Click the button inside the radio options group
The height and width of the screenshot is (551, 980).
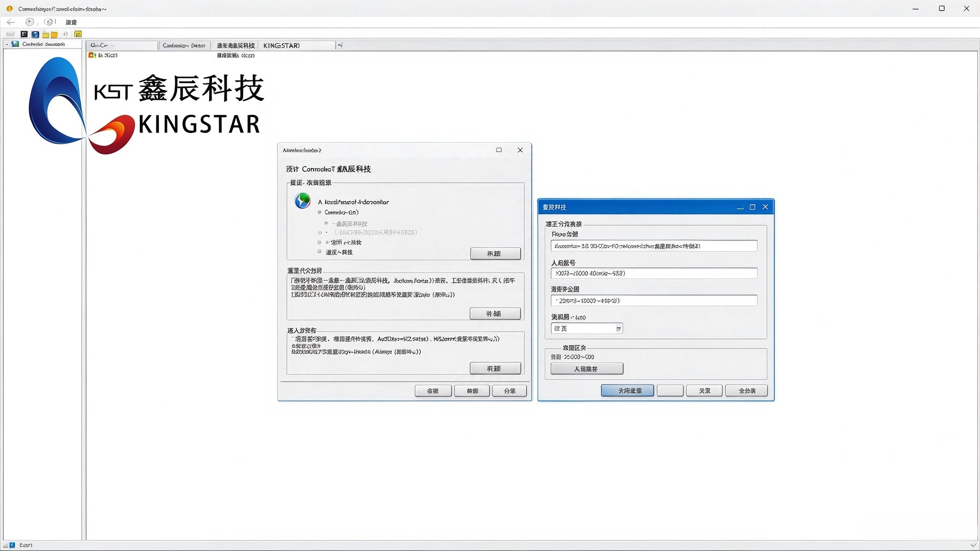[495, 253]
